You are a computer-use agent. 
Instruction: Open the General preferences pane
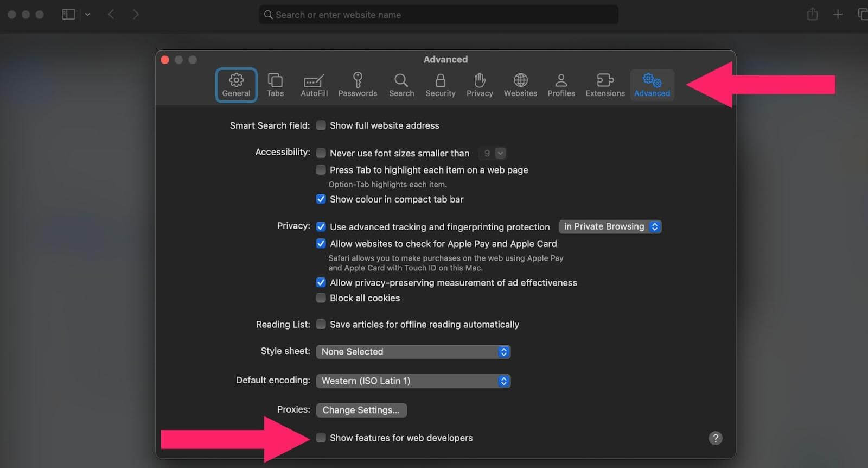click(236, 85)
